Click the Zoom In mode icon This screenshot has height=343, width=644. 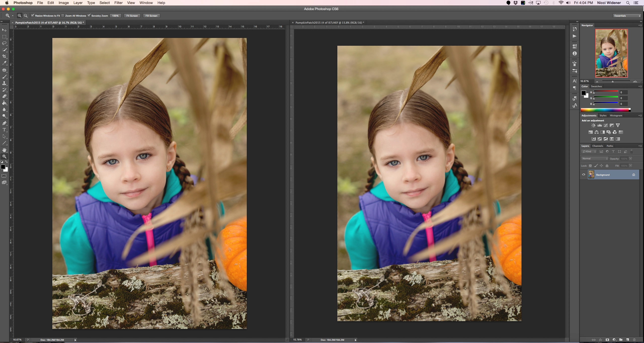[x=19, y=16]
